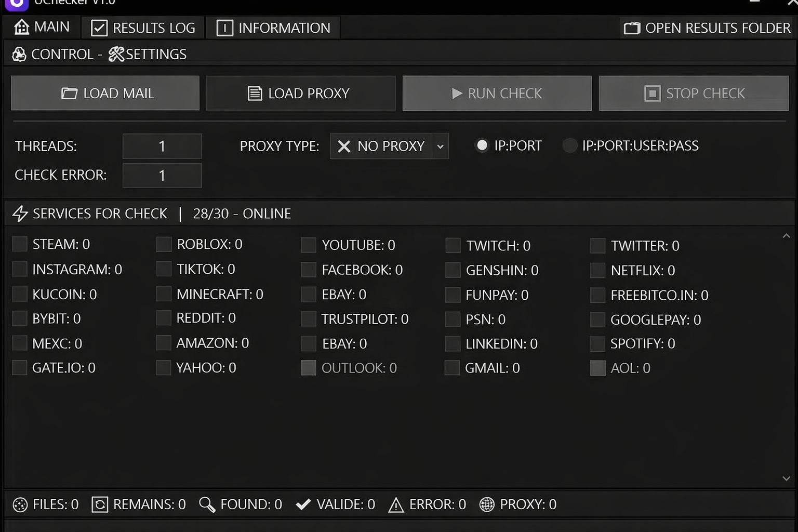Screen dimensions: 798x532
Task: Click the Remains refresh icon in status bar
Action: pyautogui.click(x=100, y=504)
